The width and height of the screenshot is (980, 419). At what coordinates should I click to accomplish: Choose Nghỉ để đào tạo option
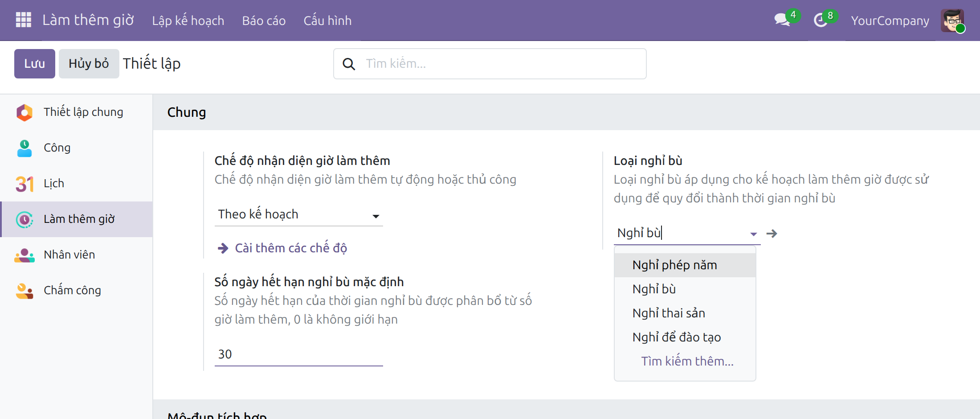[x=685, y=337]
